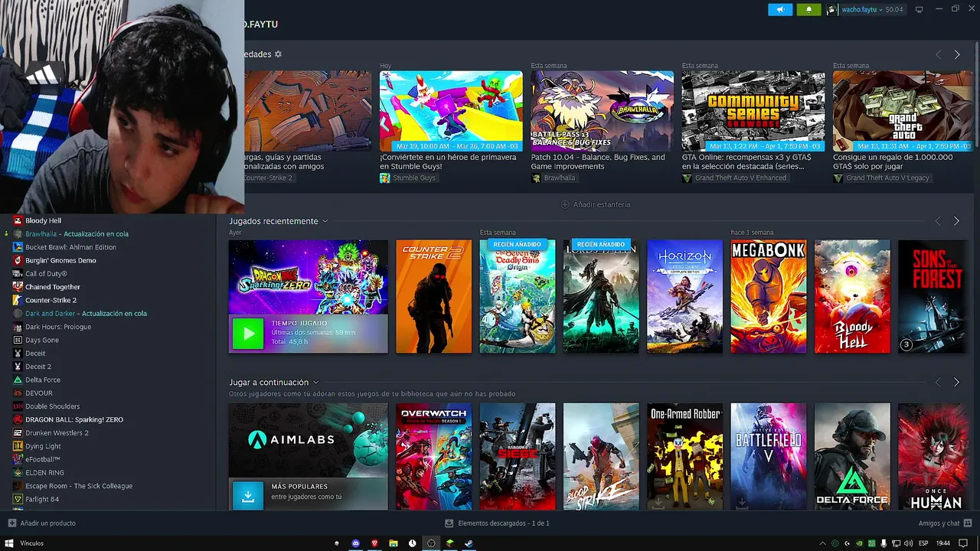Open Elementos descargados downloads status
Screen dimensions: 980x551
pyautogui.click(x=498, y=523)
